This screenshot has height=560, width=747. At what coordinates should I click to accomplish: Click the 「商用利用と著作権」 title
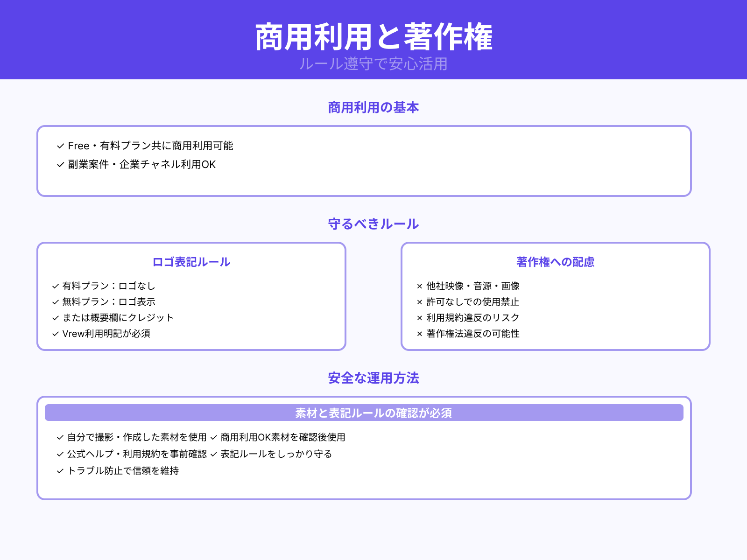pyautogui.click(x=373, y=36)
